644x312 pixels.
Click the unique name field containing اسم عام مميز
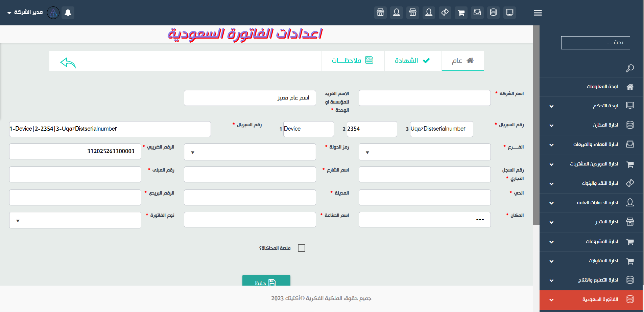click(250, 98)
